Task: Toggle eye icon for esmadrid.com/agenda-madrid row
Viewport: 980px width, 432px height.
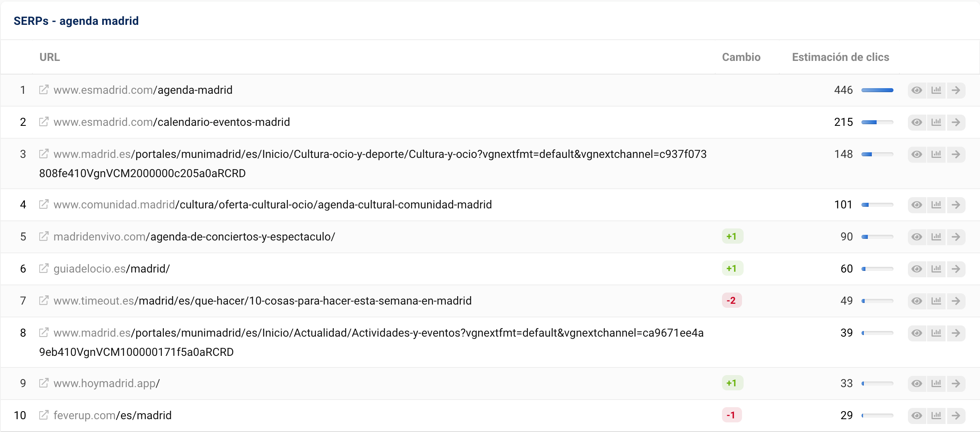Action: click(917, 90)
